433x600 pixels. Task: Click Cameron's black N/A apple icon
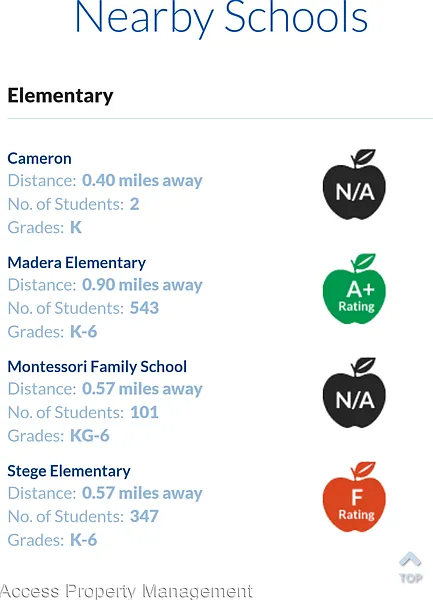tap(354, 184)
